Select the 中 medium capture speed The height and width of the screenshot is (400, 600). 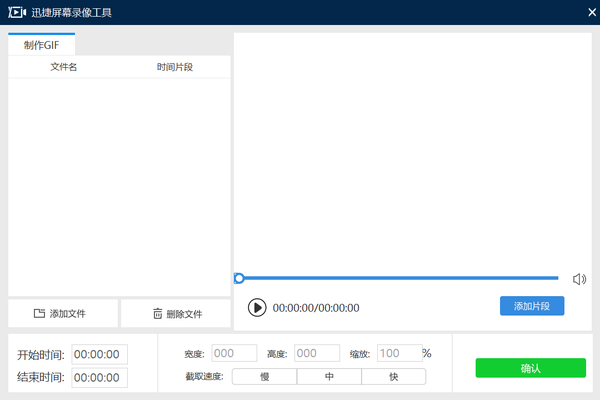tap(329, 377)
